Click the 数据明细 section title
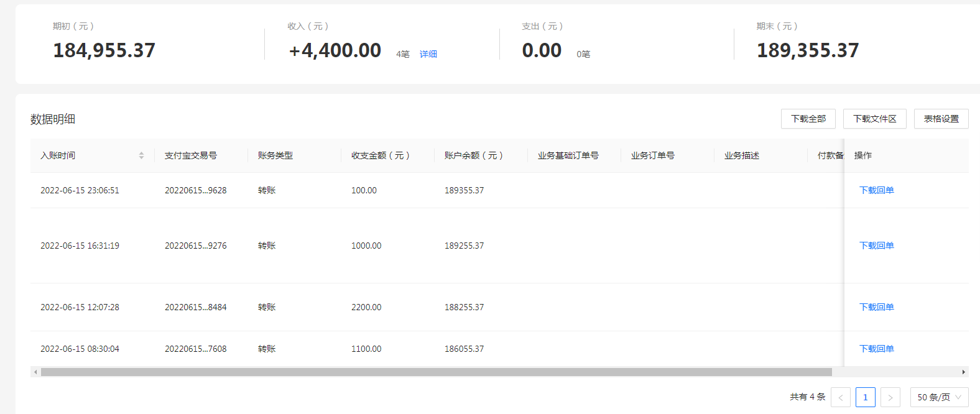This screenshot has height=414, width=980. [53, 119]
